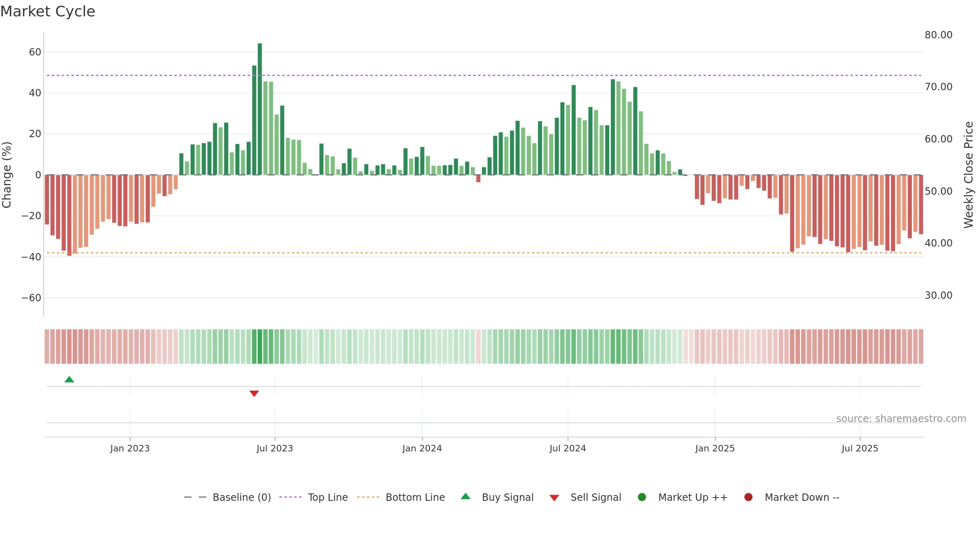Click the green circle legend icon
The image size is (980, 551).
[x=642, y=497]
